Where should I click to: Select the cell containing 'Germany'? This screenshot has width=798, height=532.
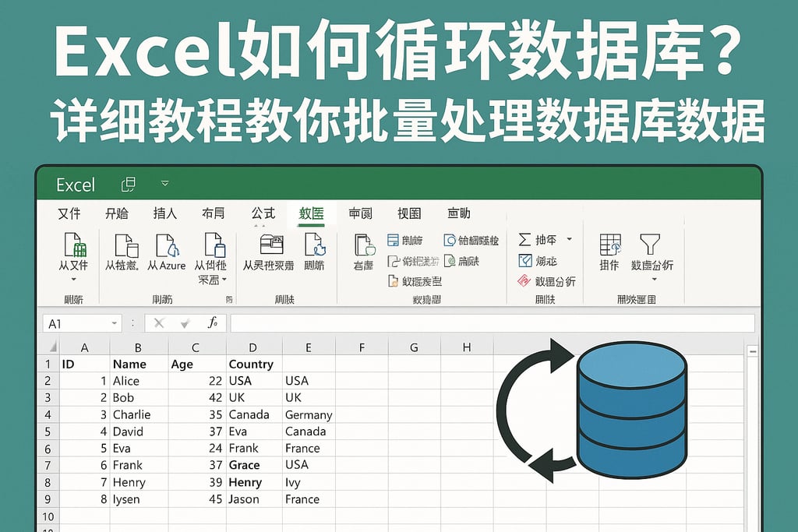tap(309, 415)
